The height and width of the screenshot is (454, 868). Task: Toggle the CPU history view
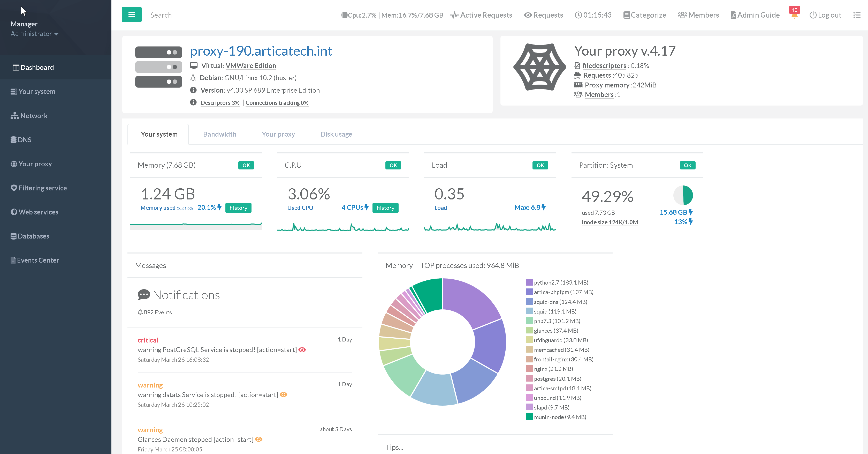(386, 208)
